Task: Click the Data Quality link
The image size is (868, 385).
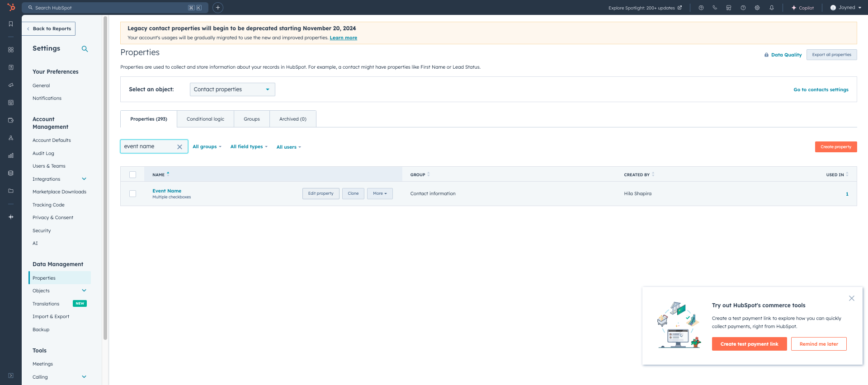Action: pyautogui.click(x=787, y=55)
